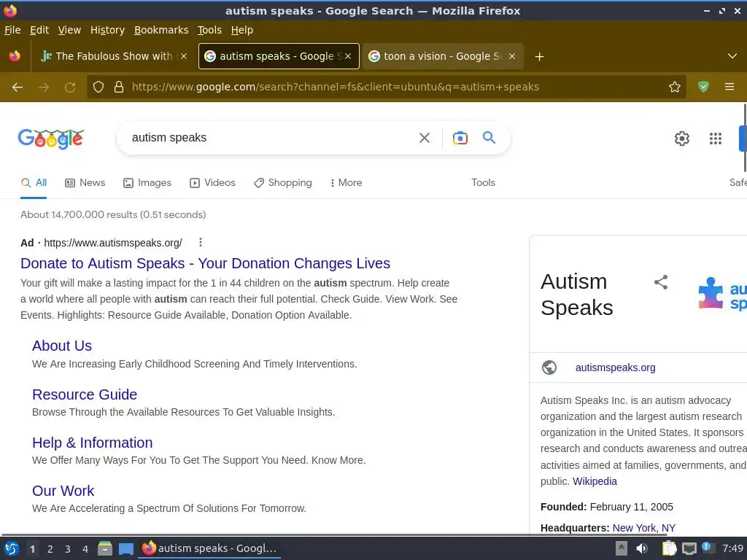This screenshot has width=747, height=560.
Task: Close the autism speaks tab
Action: [x=348, y=56]
